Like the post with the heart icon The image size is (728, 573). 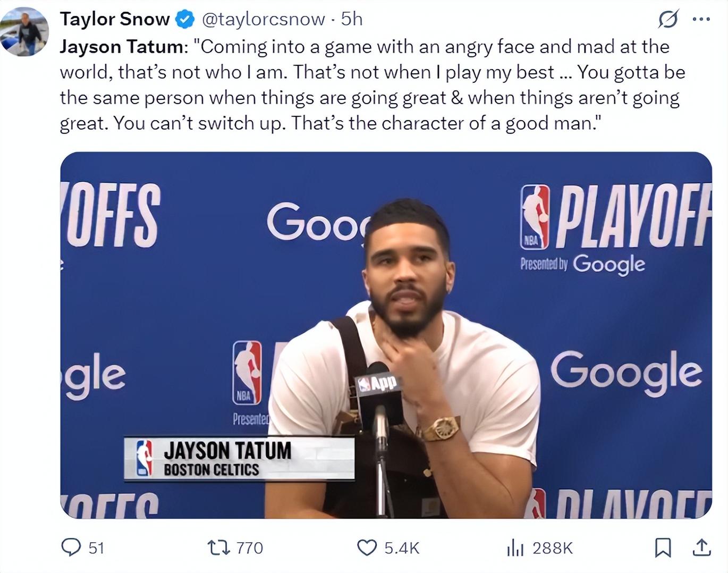[367, 547]
